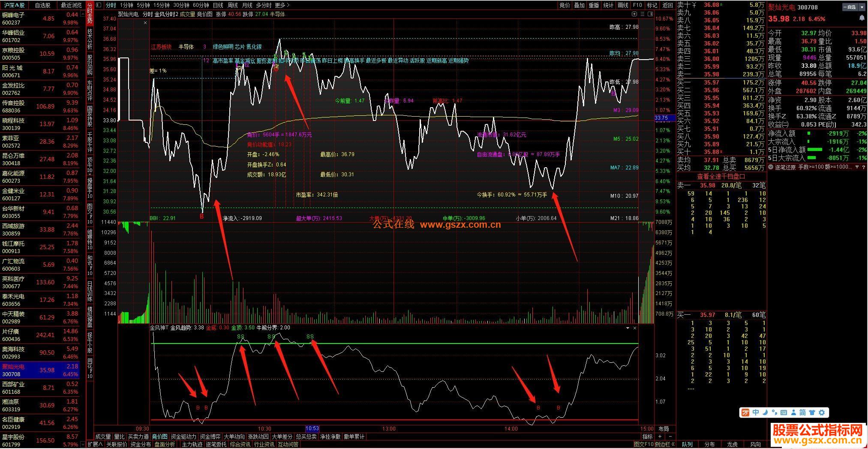Image resolution: width=868 pixels, height=449 pixels.
Task: Click the alert bell icon
Action: pos(862,18)
